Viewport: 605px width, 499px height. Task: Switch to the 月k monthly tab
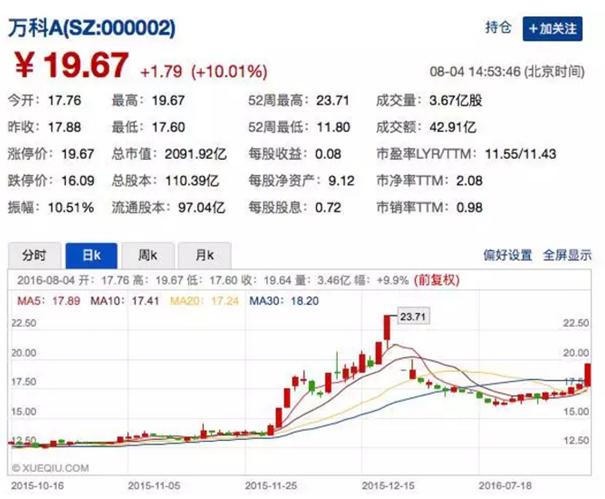tap(204, 255)
